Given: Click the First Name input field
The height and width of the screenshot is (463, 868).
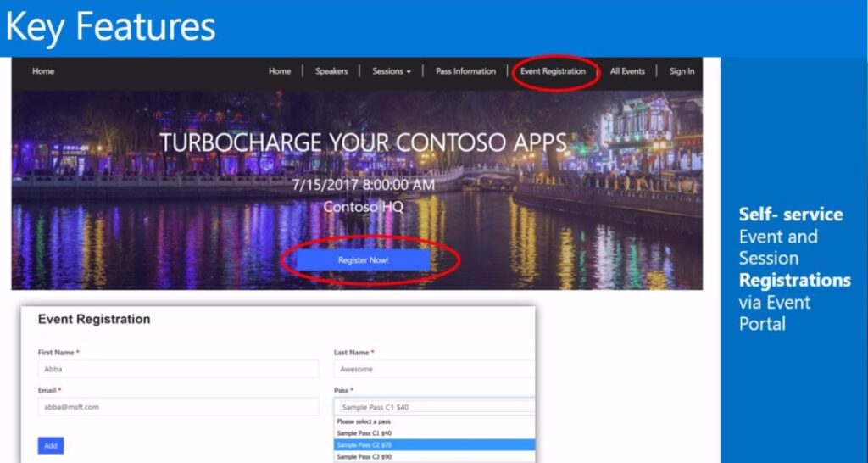Looking at the screenshot, I should tap(178, 369).
